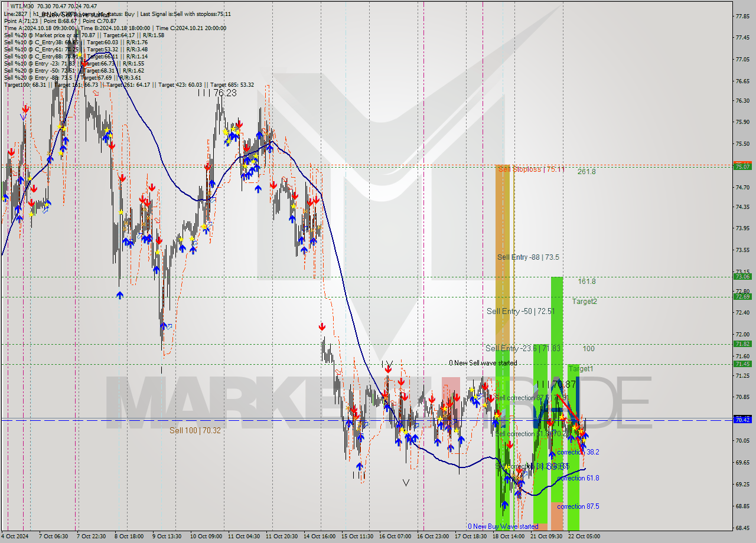Select the '0 New Sell wave started' annotation

483,363
